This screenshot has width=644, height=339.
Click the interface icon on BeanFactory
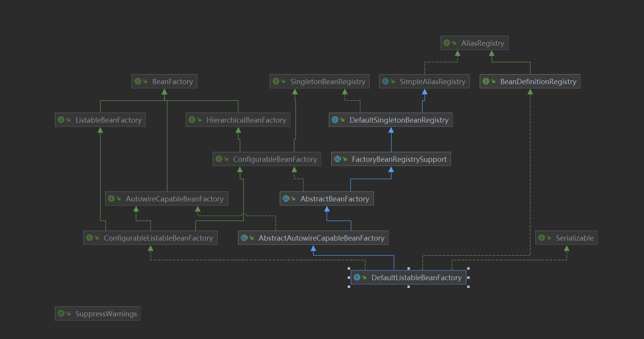pos(138,81)
